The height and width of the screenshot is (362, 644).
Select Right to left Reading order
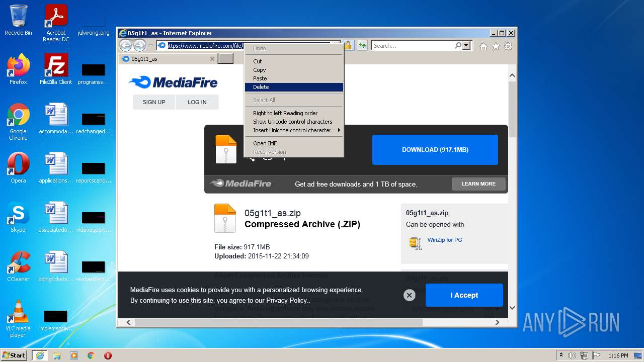(x=294, y=113)
